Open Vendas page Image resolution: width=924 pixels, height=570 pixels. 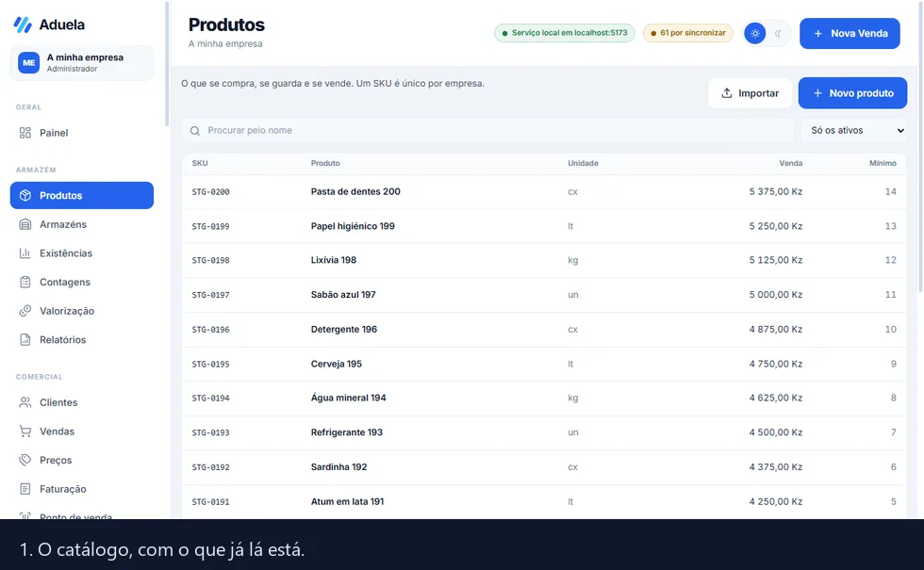click(82, 432)
